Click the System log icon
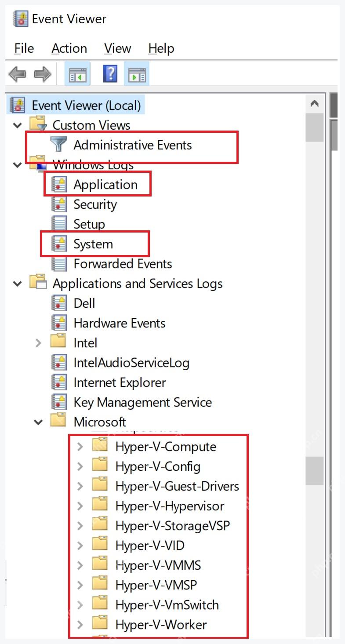Image resolution: width=345 pixels, height=644 pixels. coord(59,244)
